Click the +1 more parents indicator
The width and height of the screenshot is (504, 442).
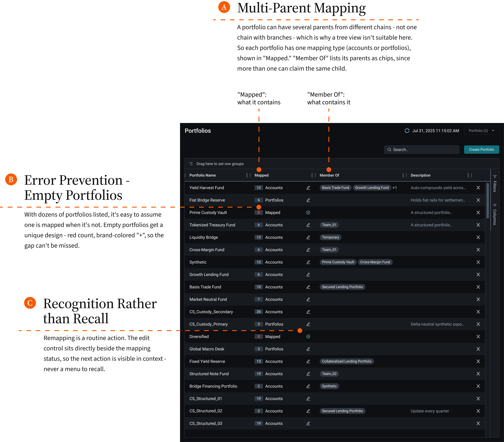coord(394,188)
